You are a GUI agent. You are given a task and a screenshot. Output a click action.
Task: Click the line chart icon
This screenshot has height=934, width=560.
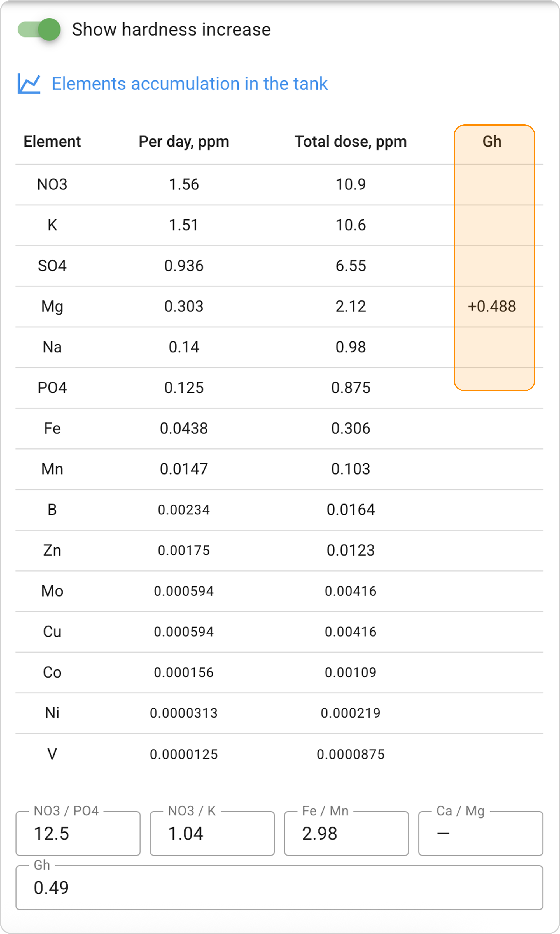[29, 84]
